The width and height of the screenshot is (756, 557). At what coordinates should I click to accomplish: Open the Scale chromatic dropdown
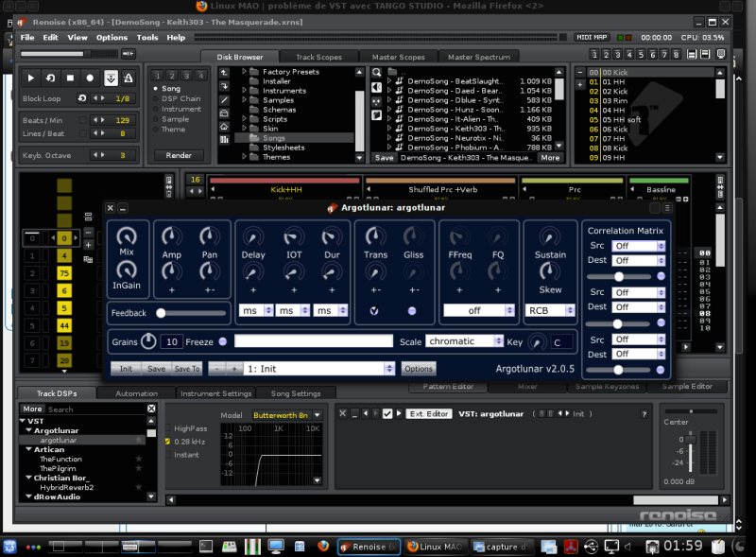coord(464,341)
